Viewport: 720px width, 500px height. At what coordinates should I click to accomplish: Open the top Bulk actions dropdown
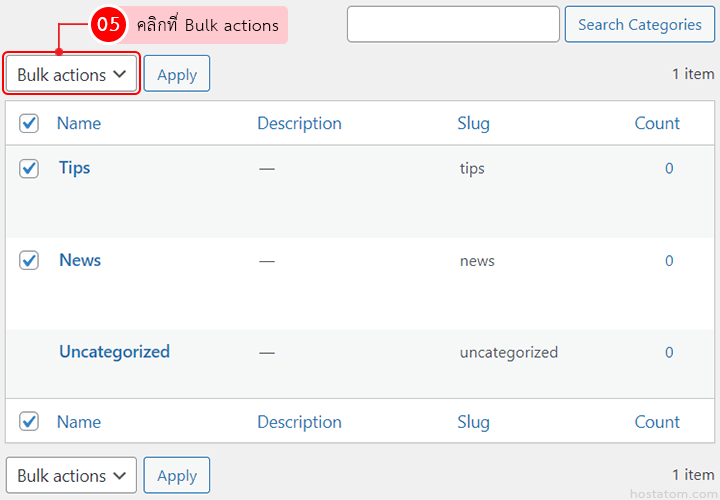[71, 75]
